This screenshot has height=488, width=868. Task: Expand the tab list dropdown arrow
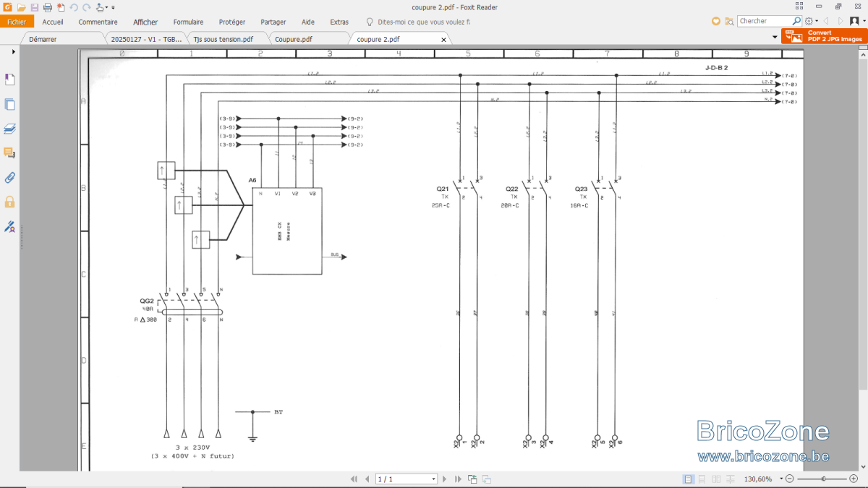coord(775,37)
